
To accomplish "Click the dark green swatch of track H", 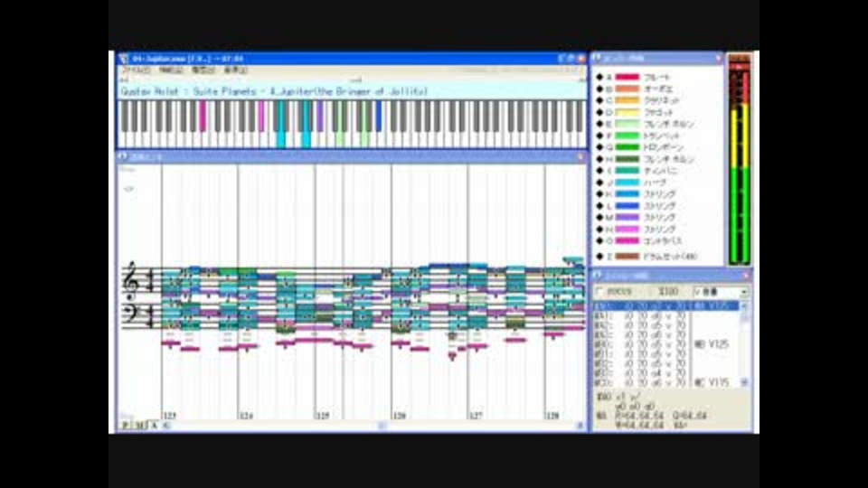I will 627,159.
